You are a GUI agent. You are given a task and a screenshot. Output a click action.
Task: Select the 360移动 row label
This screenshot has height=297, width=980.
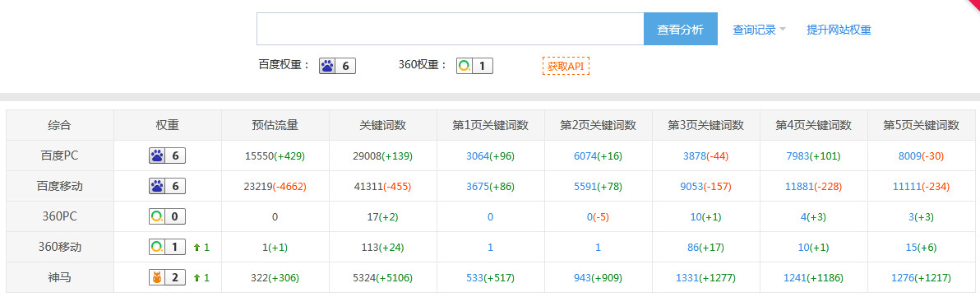[x=59, y=248]
